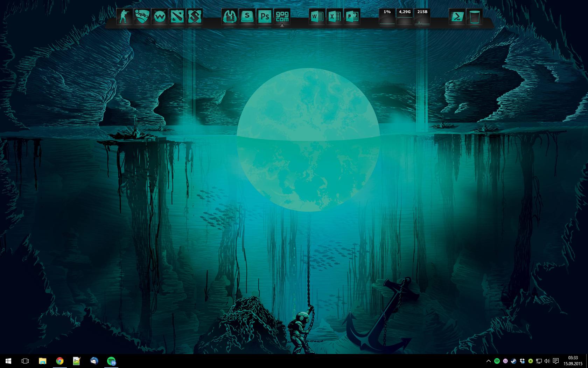Screen dimensions: 588x368
Task: Click the CPU usage 1% meter
Action: tap(387, 16)
